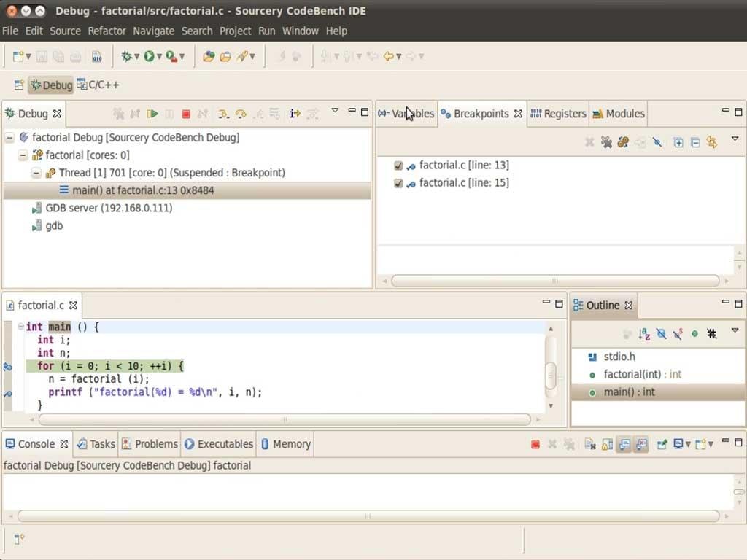This screenshot has height=560, width=747.
Task: Switch to the Modules tab
Action: pyautogui.click(x=619, y=114)
